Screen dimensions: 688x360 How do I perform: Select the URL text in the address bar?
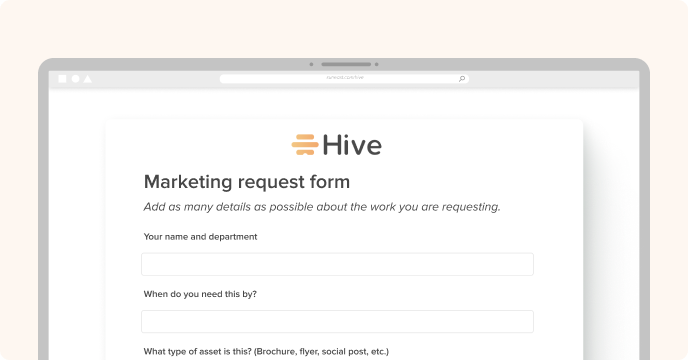[345, 77]
